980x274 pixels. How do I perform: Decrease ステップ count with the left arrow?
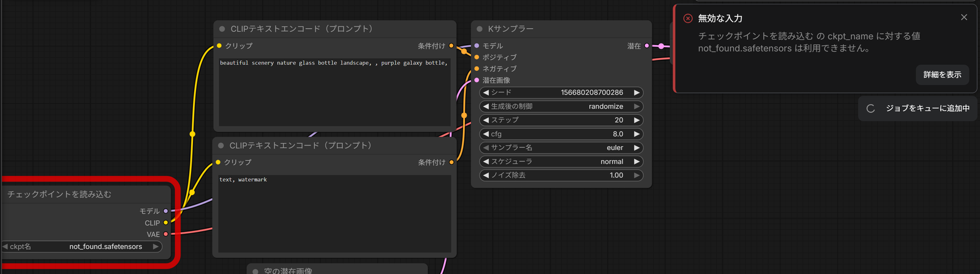click(x=486, y=120)
